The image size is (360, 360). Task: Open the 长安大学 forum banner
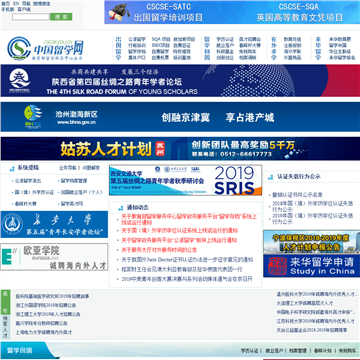pos(54,224)
